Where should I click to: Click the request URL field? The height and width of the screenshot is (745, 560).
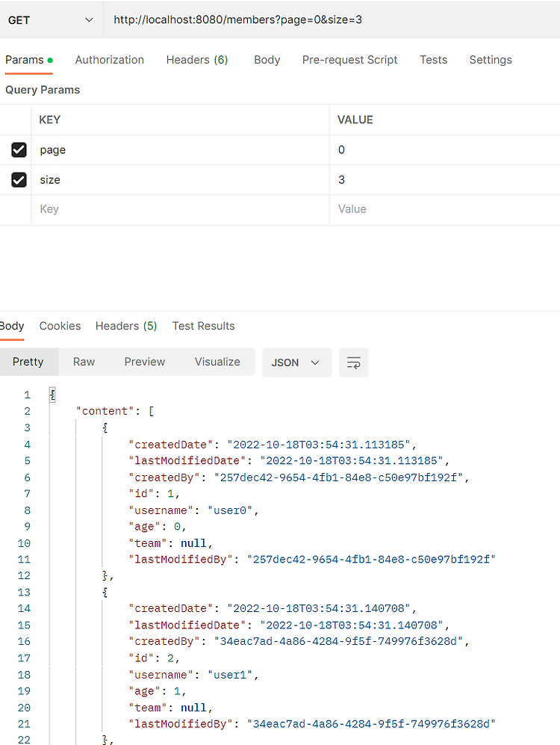pyautogui.click(x=332, y=20)
